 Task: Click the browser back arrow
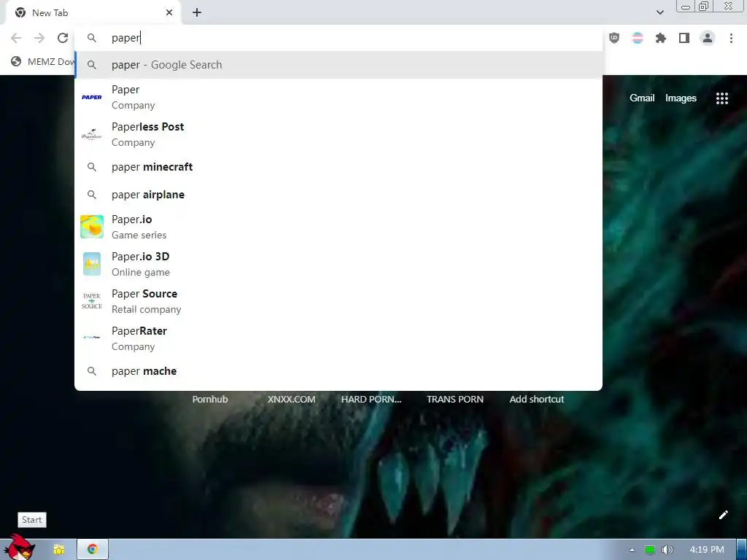click(16, 38)
